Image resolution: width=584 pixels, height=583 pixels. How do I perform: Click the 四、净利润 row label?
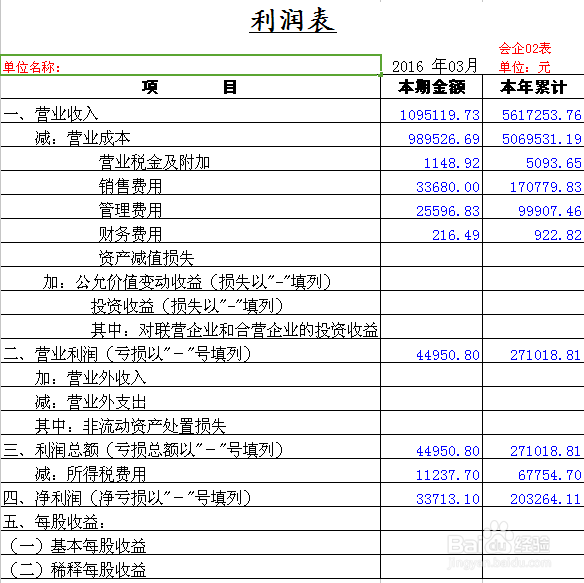(127, 498)
